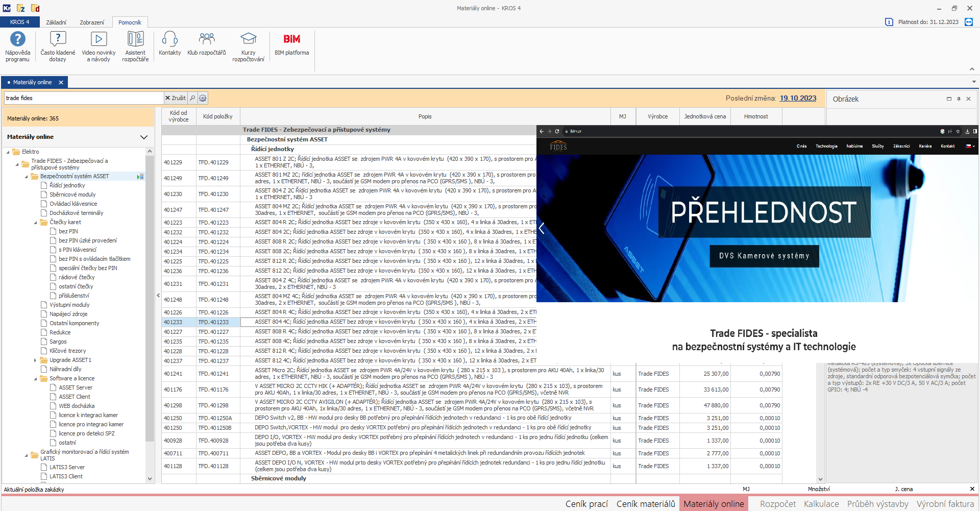Select Řídící jednotky in the tree
Image resolution: width=980 pixels, height=511 pixels.
pos(67,185)
